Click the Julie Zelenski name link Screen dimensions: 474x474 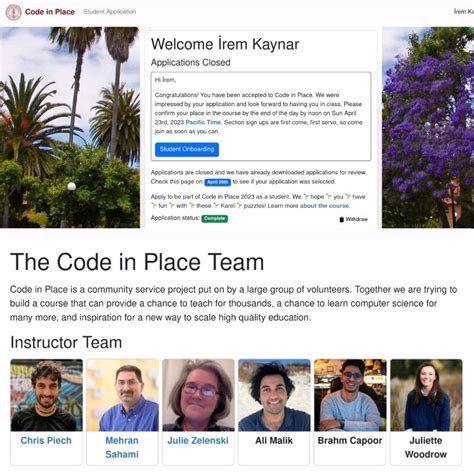(x=198, y=440)
